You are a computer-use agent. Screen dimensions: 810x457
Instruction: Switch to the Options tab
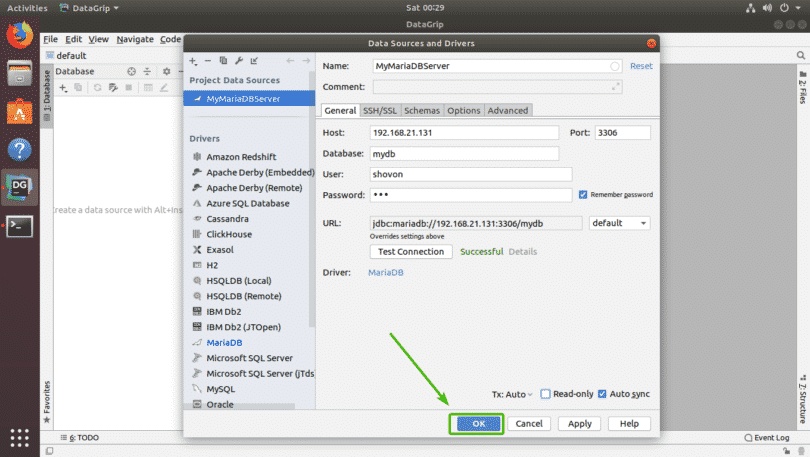tap(463, 111)
